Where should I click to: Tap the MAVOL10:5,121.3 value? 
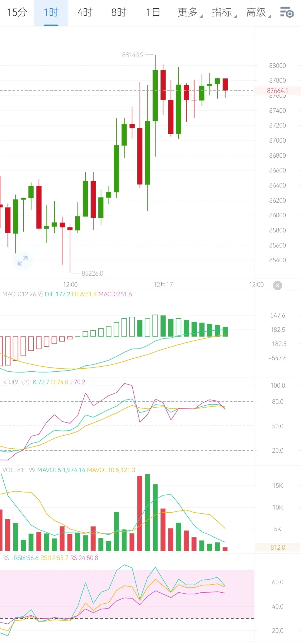111,470
